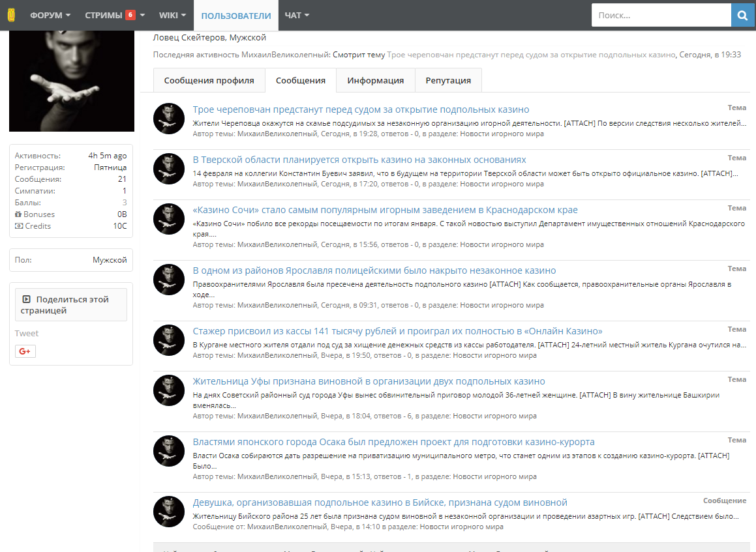
Task: Click the Пятница registration value
Action: click(110, 167)
